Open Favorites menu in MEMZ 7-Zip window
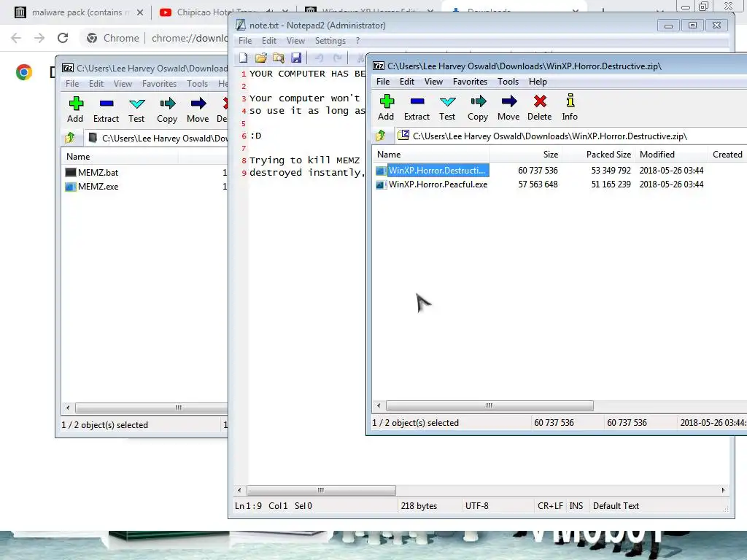 pyautogui.click(x=159, y=83)
